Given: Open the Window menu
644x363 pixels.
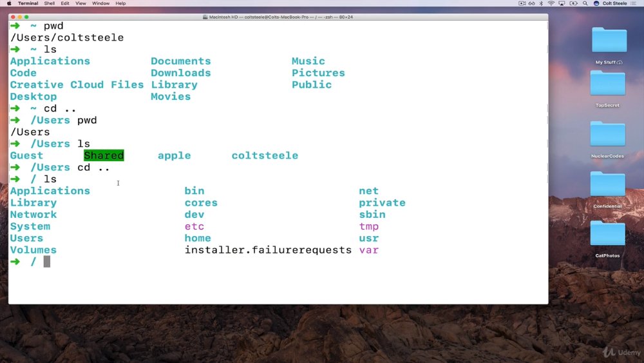Looking at the screenshot, I should (100, 3).
